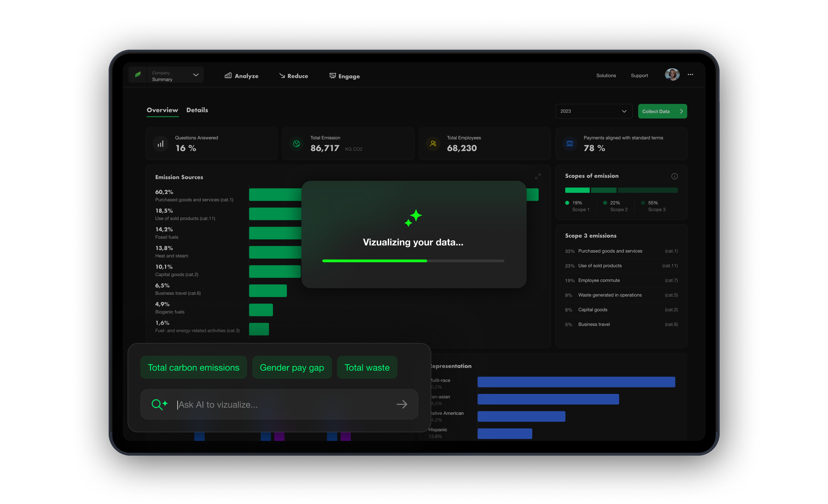Expand the Emission Sources chart fullscreen
Screen dimensions: 828x504
pyautogui.click(x=538, y=176)
